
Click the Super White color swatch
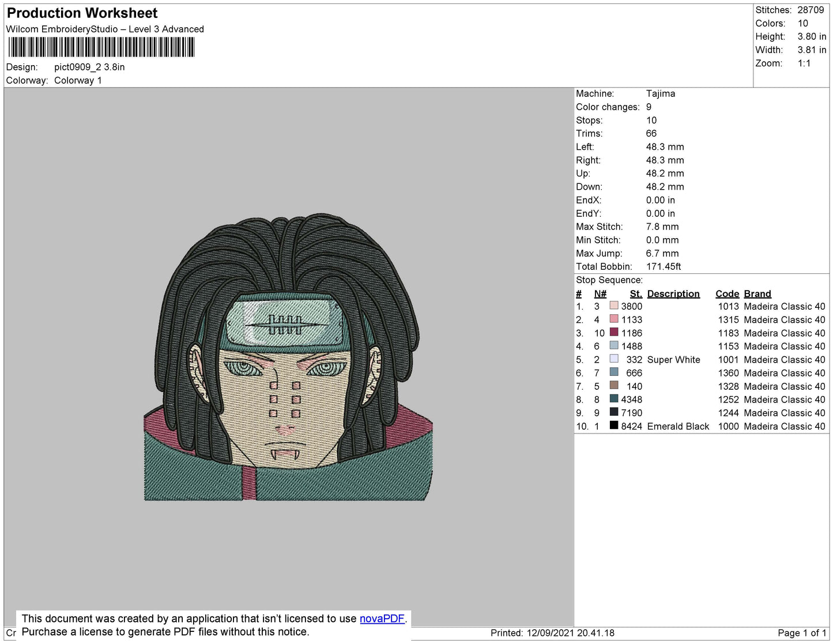(x=614, y=359)
